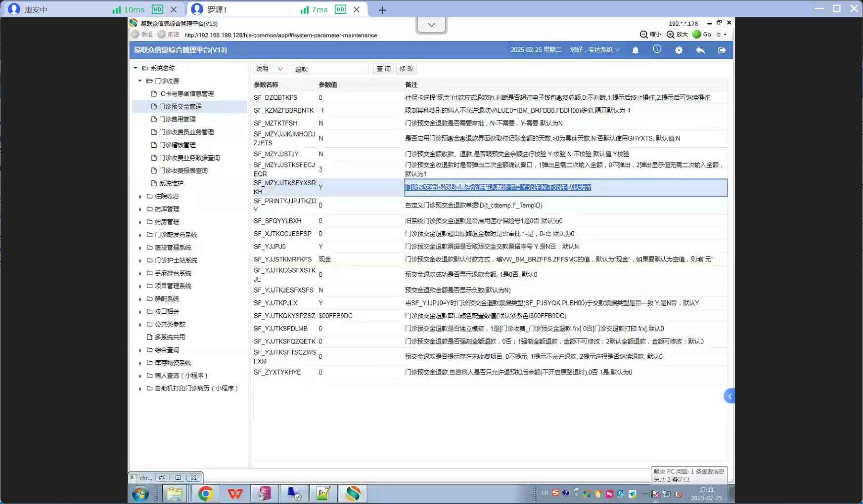Click the Sogou input method tray icon
The image size is (863, 504).
[x=555, y=493]
